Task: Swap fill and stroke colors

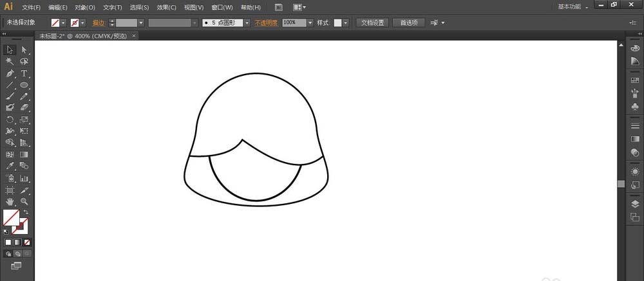Action: tap(26, 212)
